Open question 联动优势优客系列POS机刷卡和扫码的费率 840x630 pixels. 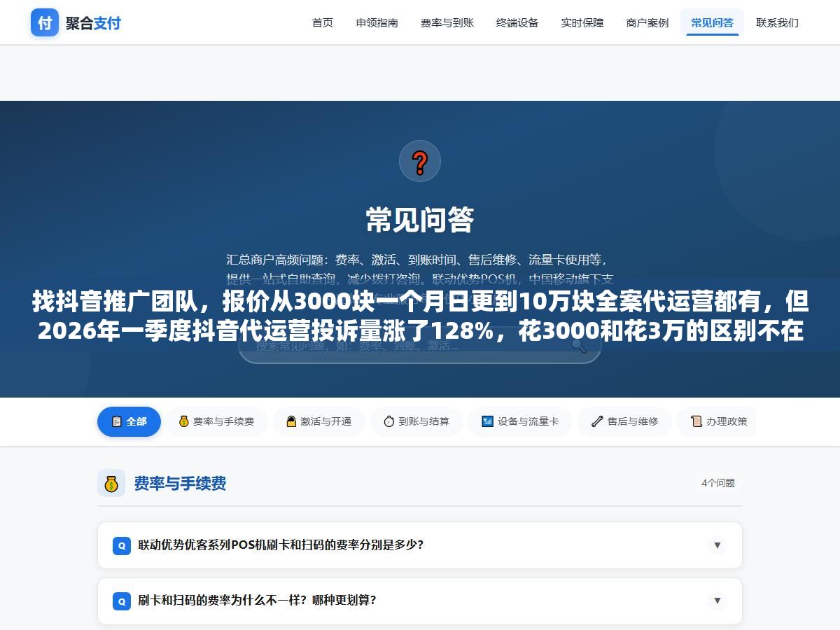[x=420, y=545]
